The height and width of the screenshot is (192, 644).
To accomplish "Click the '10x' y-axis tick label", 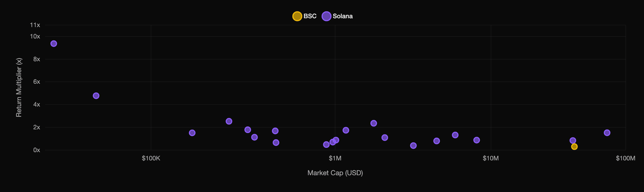I will [x=35, y=36].
